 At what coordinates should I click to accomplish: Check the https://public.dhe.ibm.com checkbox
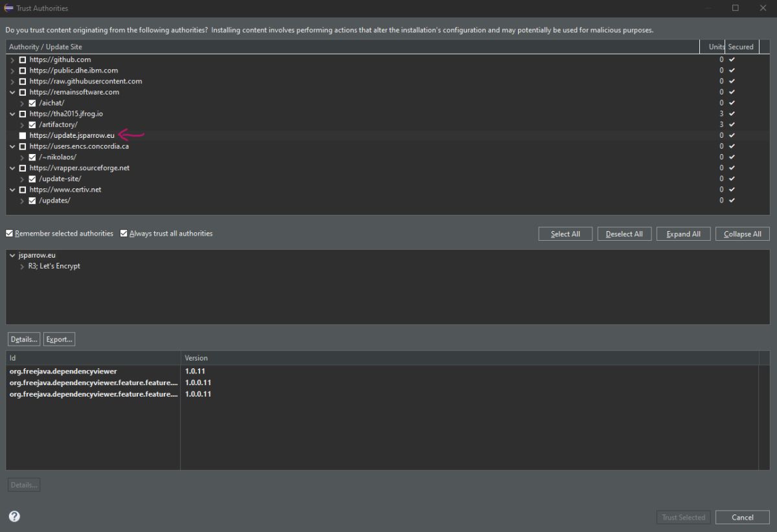pyautogui.click(x=23, y=71)
